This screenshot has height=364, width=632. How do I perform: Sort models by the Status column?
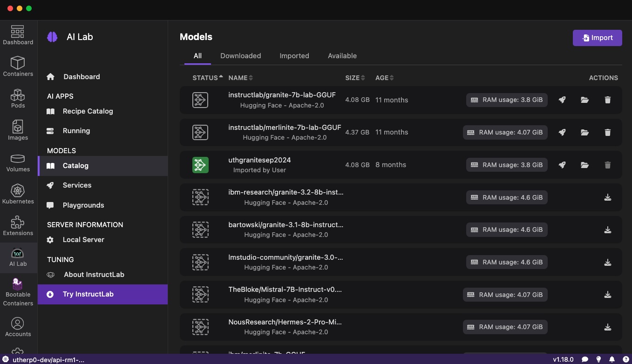click(x=207, y=78)
